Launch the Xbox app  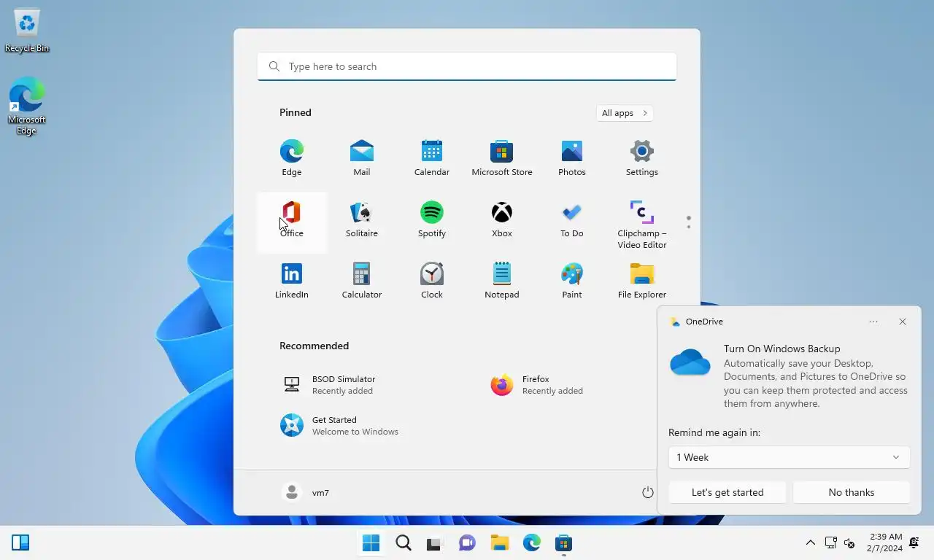[502, 219]
